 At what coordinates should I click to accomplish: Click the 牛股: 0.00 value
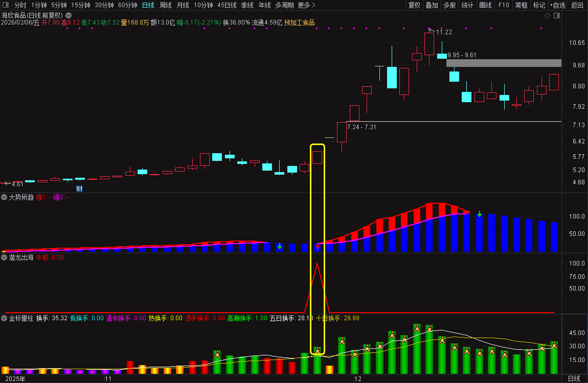(x=50, y=257)
